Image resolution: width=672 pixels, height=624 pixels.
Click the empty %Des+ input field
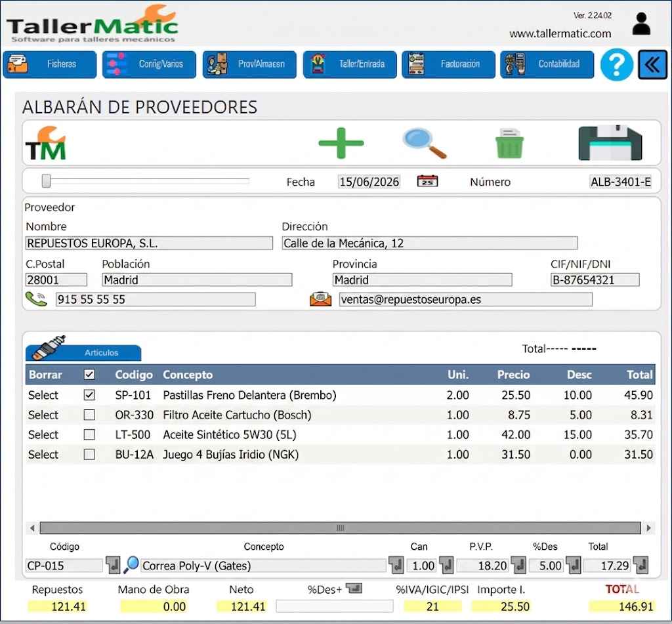[x=335, y=606]
